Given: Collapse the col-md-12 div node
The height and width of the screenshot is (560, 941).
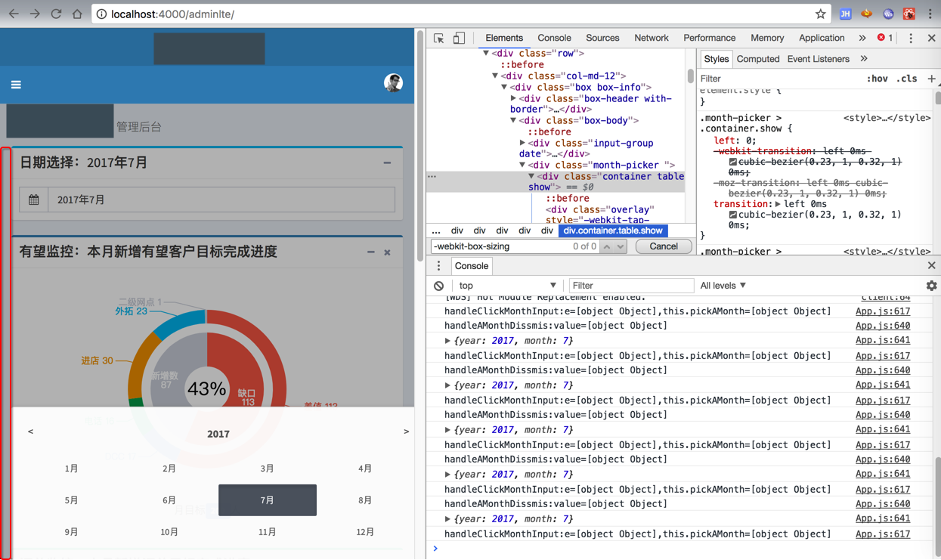Looking at the screenshot, I should pos(495,76).
